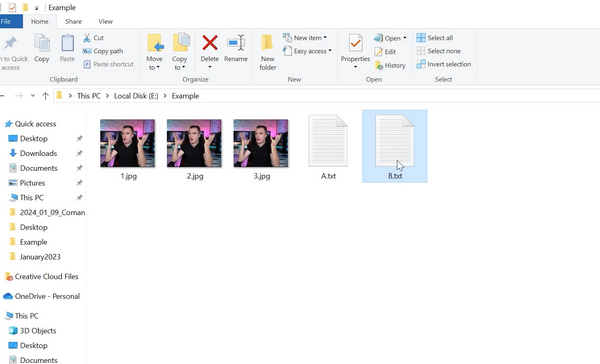This screenshot has height=364, width=600.
Task: Select the B.txt file
Action: pos(395,146)
